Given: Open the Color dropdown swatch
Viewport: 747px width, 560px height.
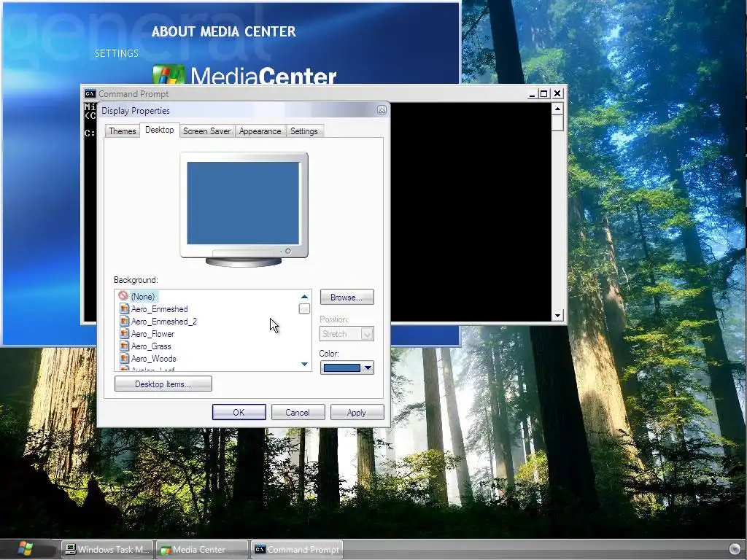Looking at the screenshot, I should [x=347, y=367].
